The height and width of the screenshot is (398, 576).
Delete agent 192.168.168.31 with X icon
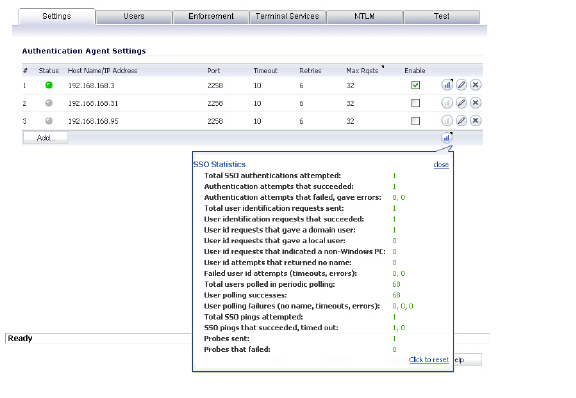tap(476, 103)
